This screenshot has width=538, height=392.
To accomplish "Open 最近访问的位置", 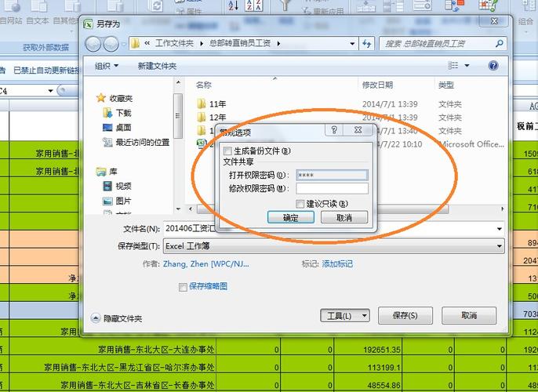I will (x=136, y=142).
